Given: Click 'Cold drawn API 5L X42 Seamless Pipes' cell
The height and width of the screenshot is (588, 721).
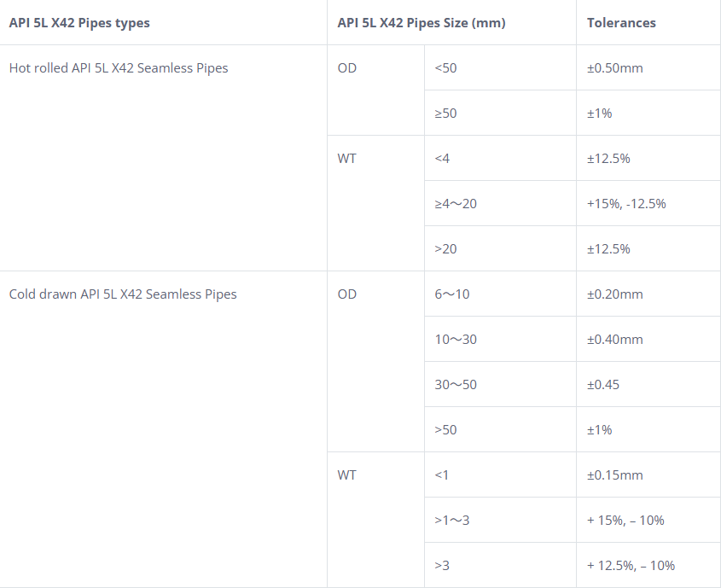Looking at the screenshot, I should tap(123, 294).
